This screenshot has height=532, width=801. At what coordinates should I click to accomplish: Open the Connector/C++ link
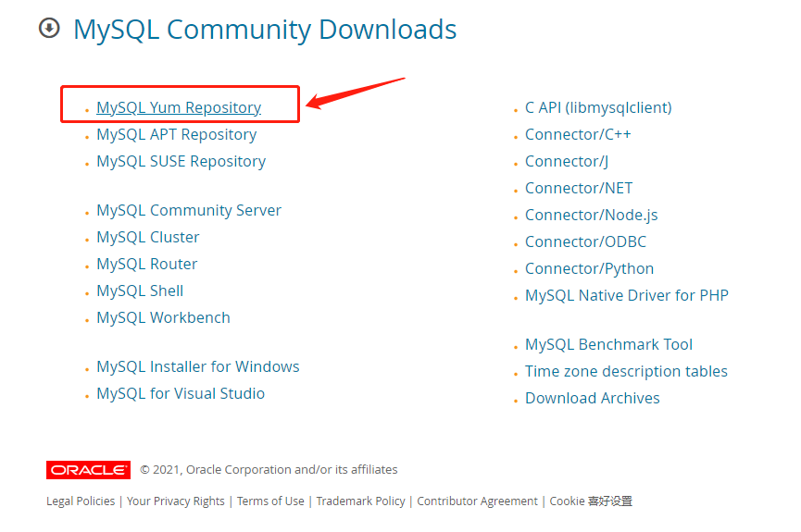coord(578,134)
